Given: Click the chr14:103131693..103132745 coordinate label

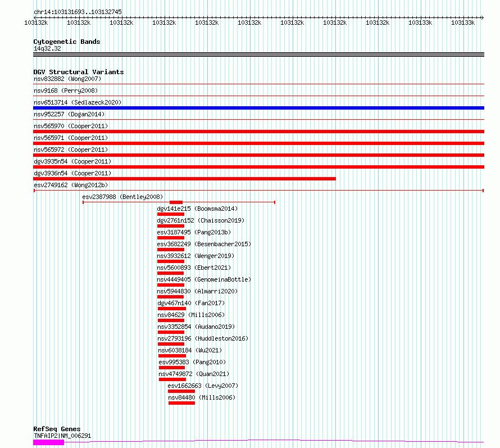Looking at the screenshot, I should coord(78,12).
